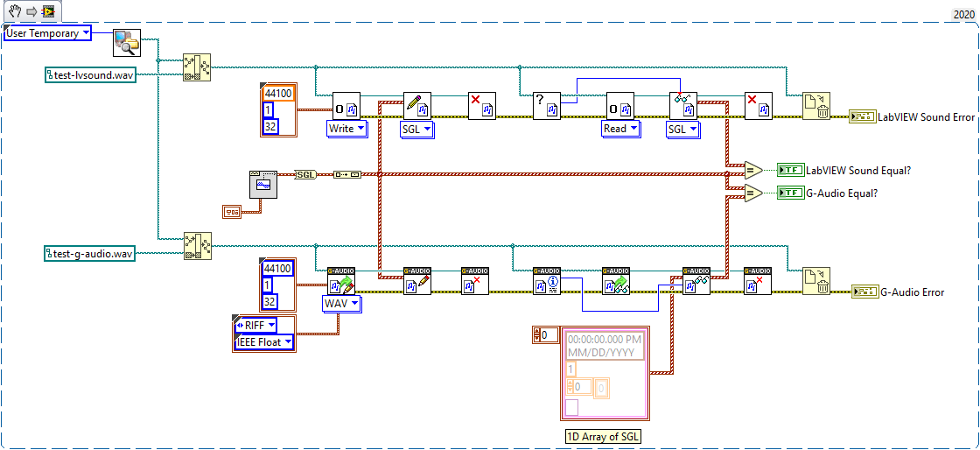Click the G-Audio Equal? boolean terminal
Image resolution: width=980 pixels, height=450 pixels.
point(790,193)
